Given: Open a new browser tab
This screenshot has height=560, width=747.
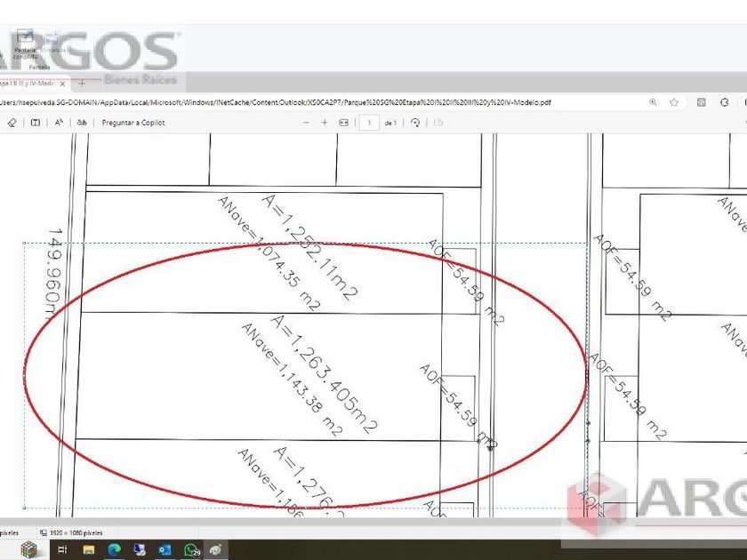Looking at the screenshot, I should (82, 84).
